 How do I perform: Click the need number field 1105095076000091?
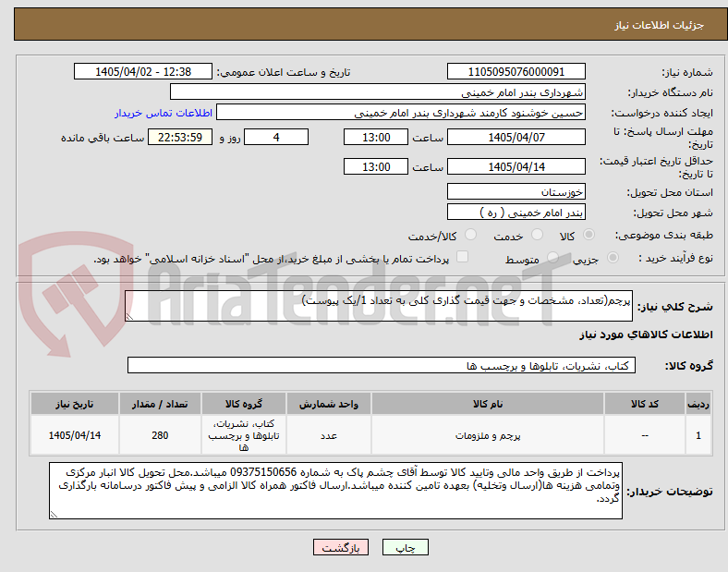click(x=516, y=72)
